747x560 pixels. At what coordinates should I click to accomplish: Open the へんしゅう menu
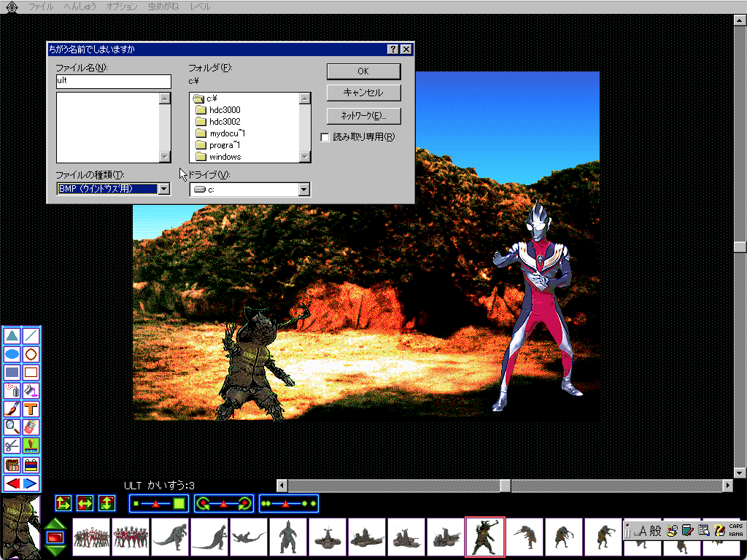pos(80,7)
